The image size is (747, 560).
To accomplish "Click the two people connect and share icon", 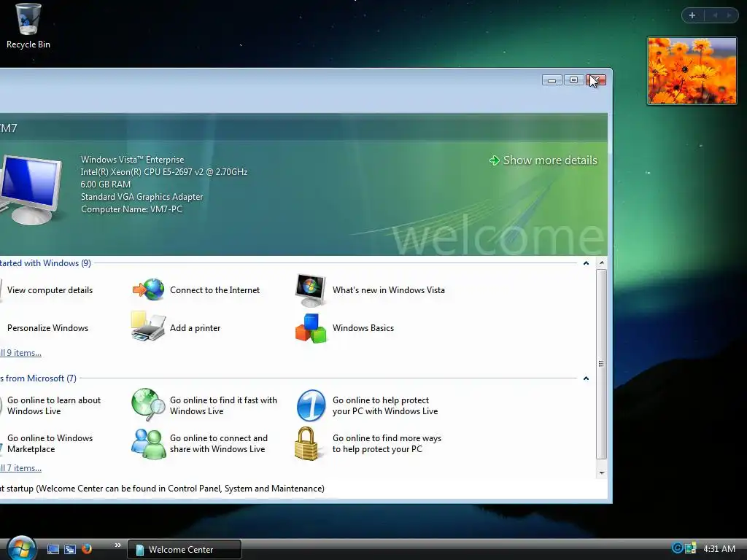I will click(148, 443).
